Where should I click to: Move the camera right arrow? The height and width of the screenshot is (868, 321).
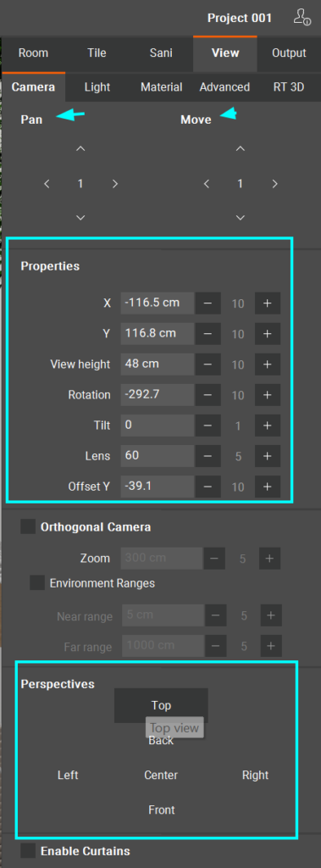click(274, 184)
